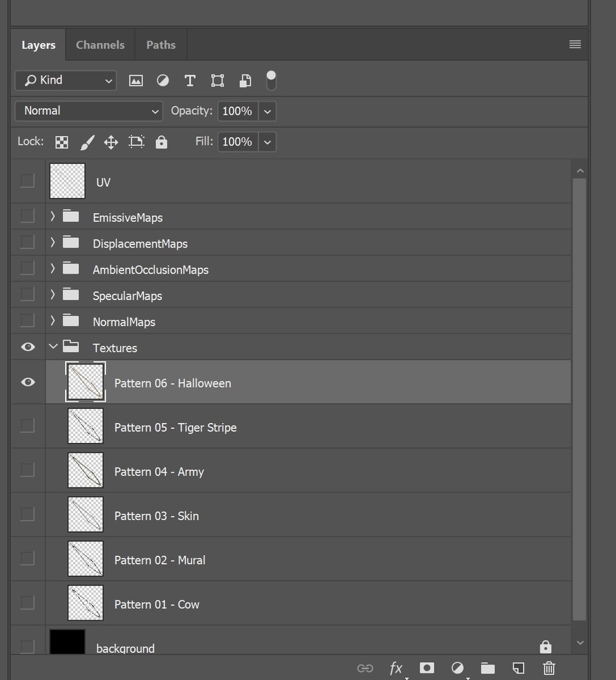The width and height of the screenshot is (616, 680).
Task: Filter for type layers icon
Action: 190,80
